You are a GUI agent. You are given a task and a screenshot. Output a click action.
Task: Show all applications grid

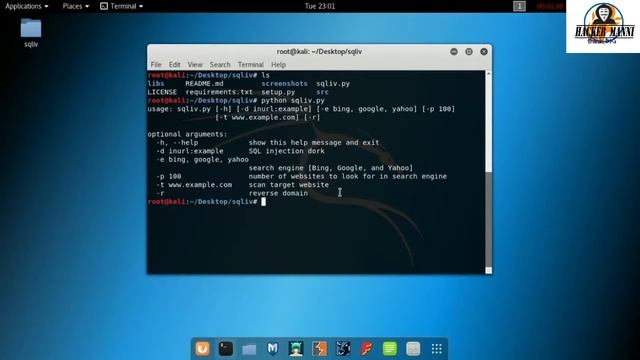pyautogui.click(x=437, y=349)
